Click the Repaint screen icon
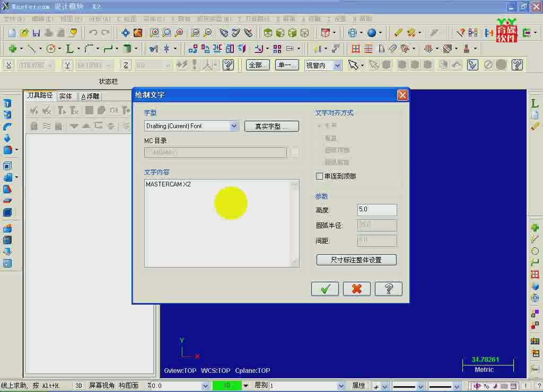The width and height of the screenshot is (543, 392). pos(138,33)
